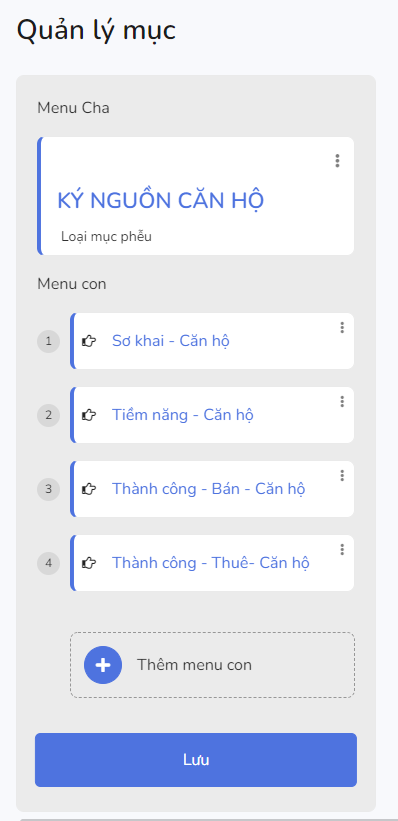Click the blue plus circle icon

[x=103, y=665]
